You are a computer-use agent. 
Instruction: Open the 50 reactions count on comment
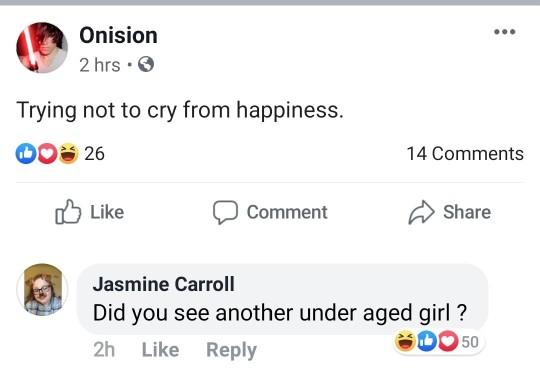click(x=470, y=342)
